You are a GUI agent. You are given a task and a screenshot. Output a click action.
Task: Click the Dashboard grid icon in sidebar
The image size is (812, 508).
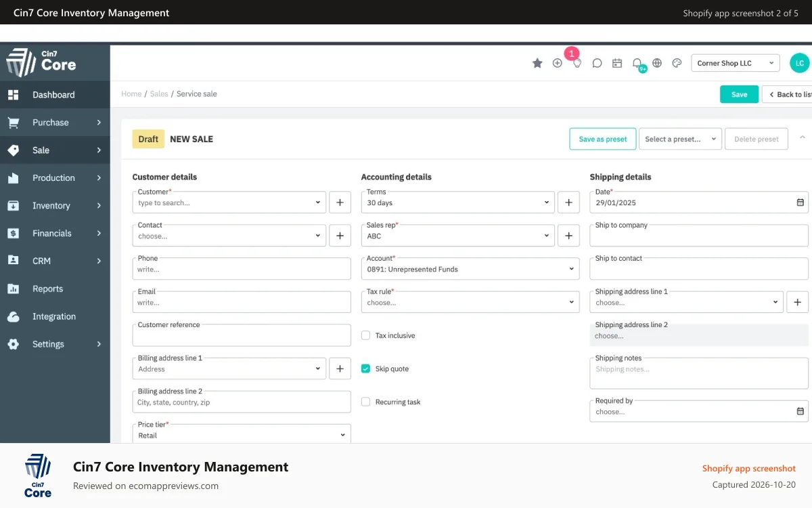[x=14, y=95]
